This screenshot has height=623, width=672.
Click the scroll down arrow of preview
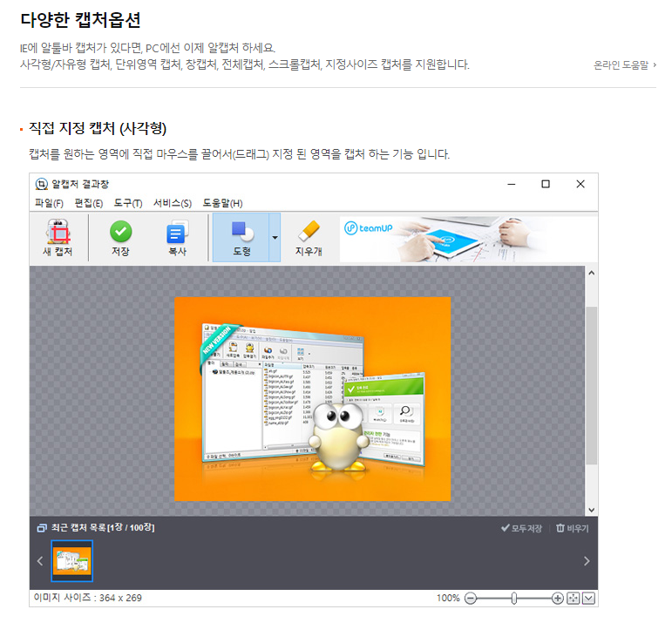(592, 510)
